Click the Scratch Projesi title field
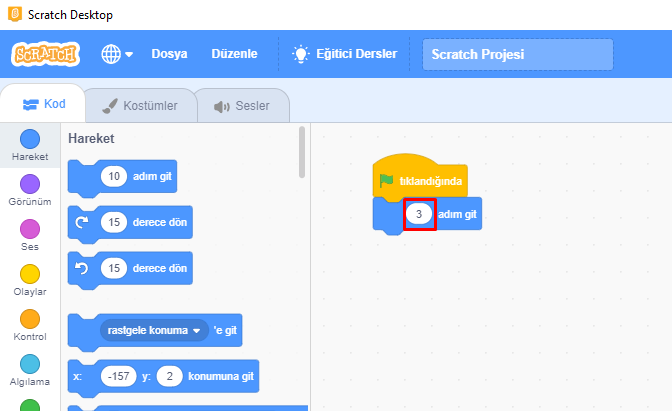 (517, 54)
